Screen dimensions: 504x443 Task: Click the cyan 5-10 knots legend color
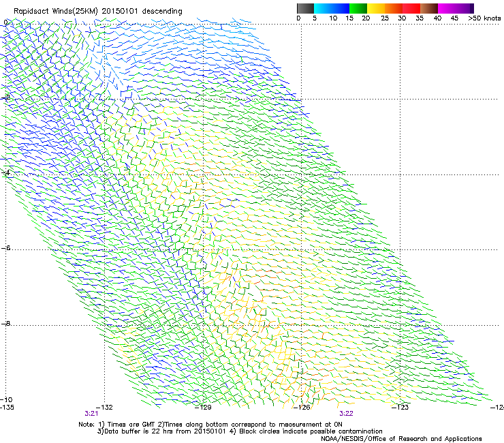point(323,8)
